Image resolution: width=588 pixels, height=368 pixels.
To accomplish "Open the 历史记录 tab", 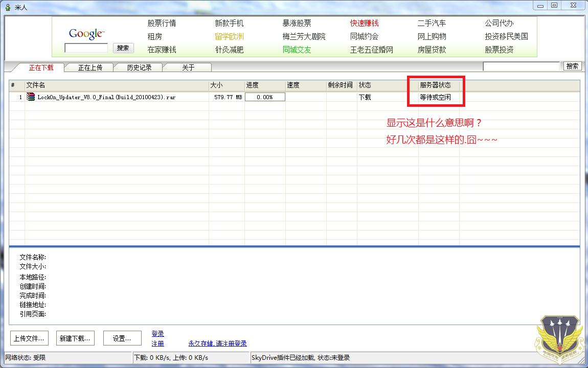I will click(139, 67).
